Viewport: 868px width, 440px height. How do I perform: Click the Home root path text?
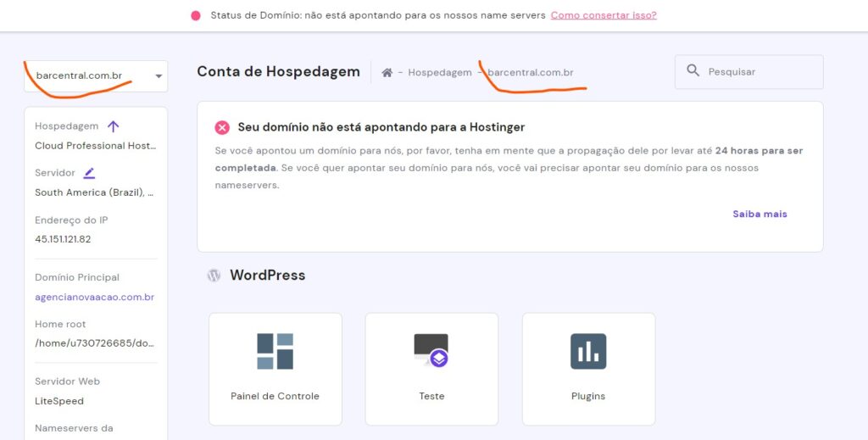94,343
